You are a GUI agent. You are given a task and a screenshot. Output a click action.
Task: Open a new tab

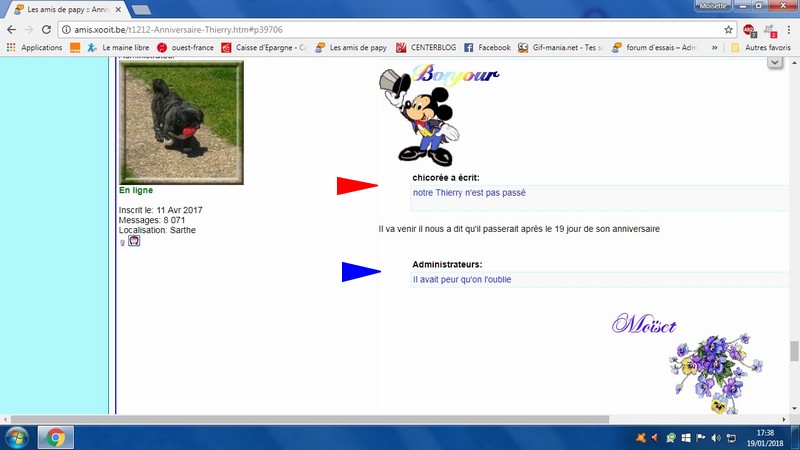coord(141,10)
